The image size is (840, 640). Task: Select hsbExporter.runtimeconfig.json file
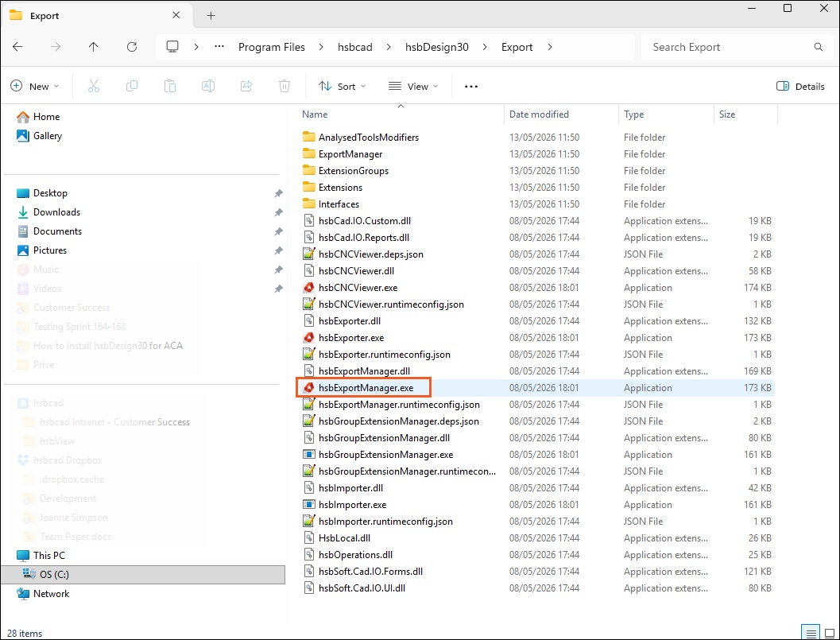click(384, 355)
